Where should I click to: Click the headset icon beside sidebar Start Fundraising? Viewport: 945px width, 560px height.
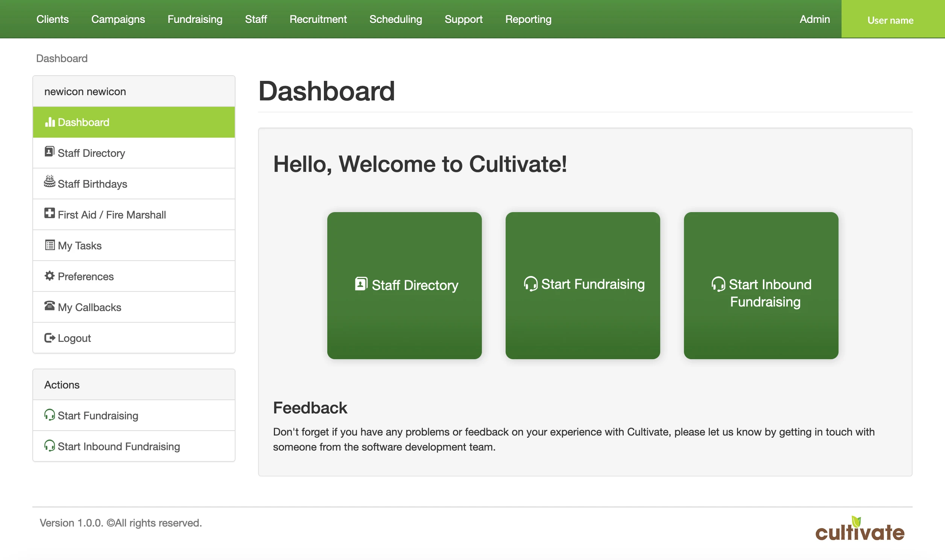[49, 415]
